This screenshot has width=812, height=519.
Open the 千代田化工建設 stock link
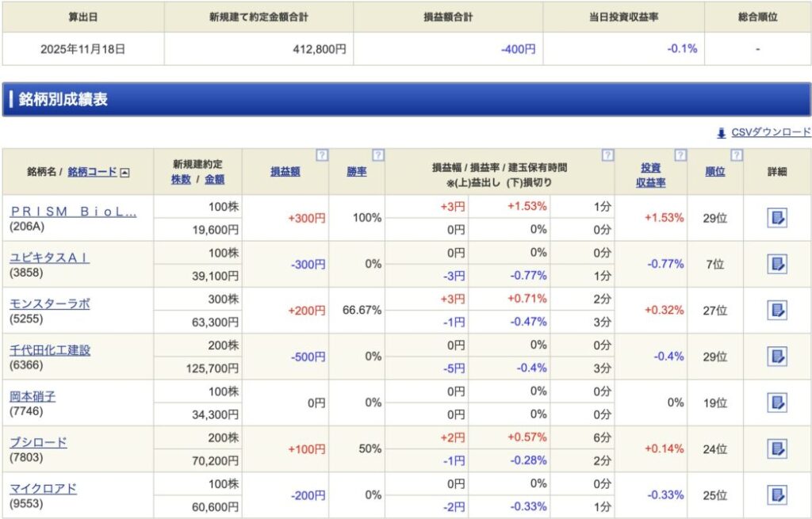coord(50,350)
